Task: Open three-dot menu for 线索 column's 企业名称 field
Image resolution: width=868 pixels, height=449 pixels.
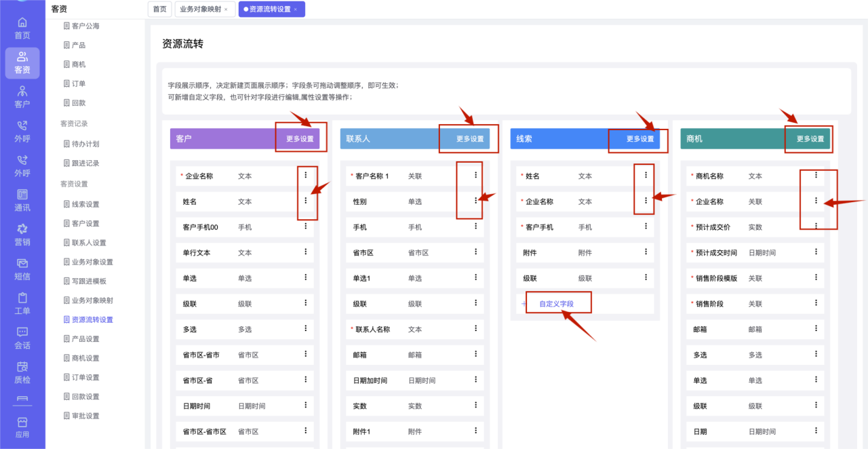Action: pos(646,201)
